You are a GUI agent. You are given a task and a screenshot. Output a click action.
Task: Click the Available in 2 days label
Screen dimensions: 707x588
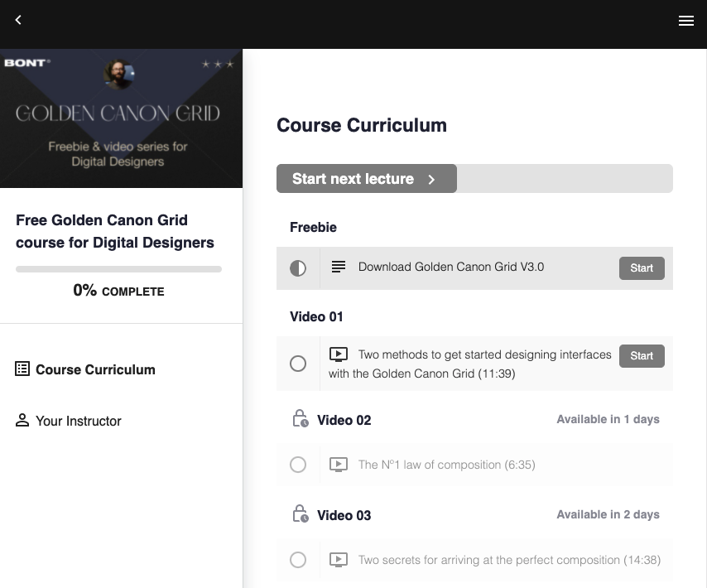tap(608, 514)
